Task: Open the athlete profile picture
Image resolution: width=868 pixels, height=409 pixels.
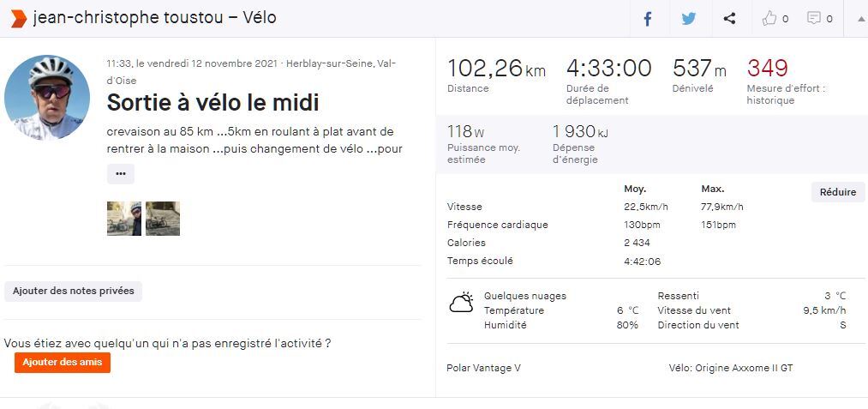Action: click(47, 98)
